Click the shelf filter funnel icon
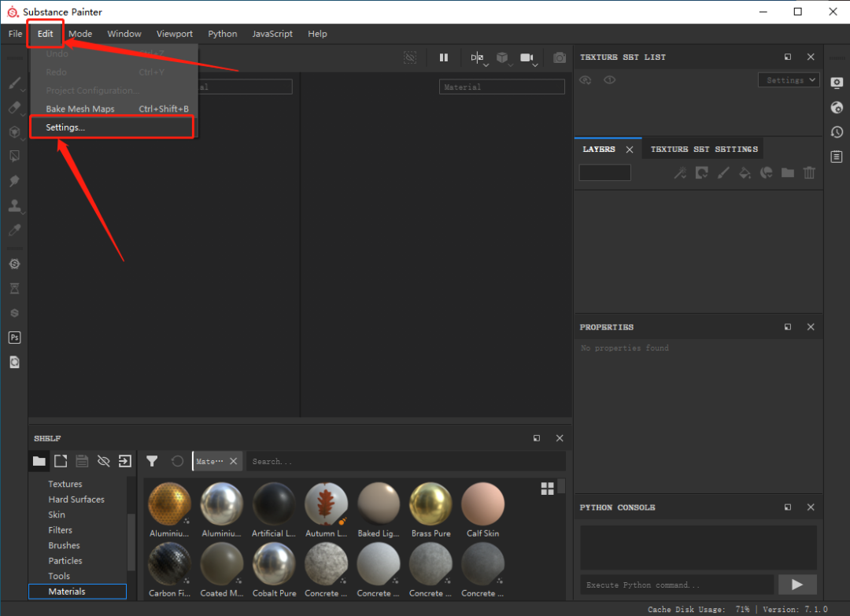 (152, 461)
